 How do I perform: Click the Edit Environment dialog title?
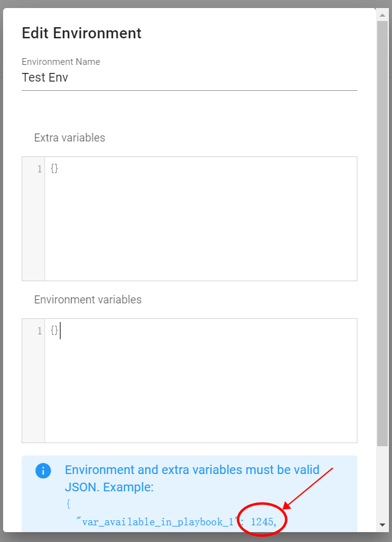81,33
